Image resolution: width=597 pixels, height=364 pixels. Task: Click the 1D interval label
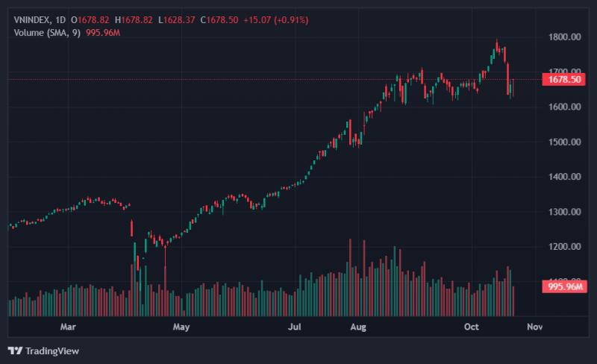pos(60,20)
